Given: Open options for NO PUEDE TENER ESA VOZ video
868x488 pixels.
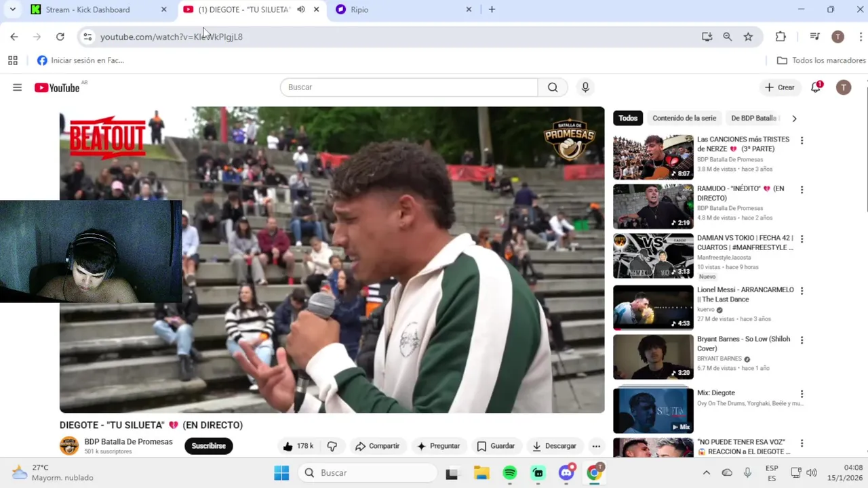Looking at the screenshot, I should point(802,443).
